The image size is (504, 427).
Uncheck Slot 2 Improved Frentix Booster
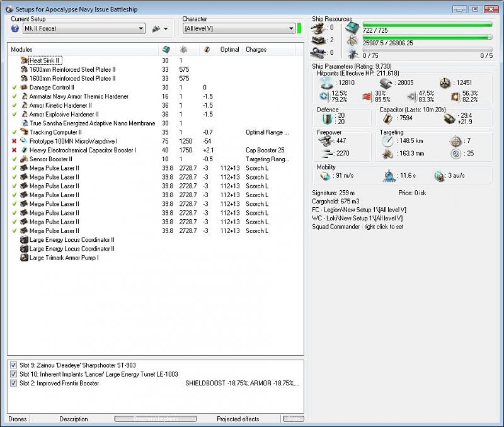click(x=13, y=384)
